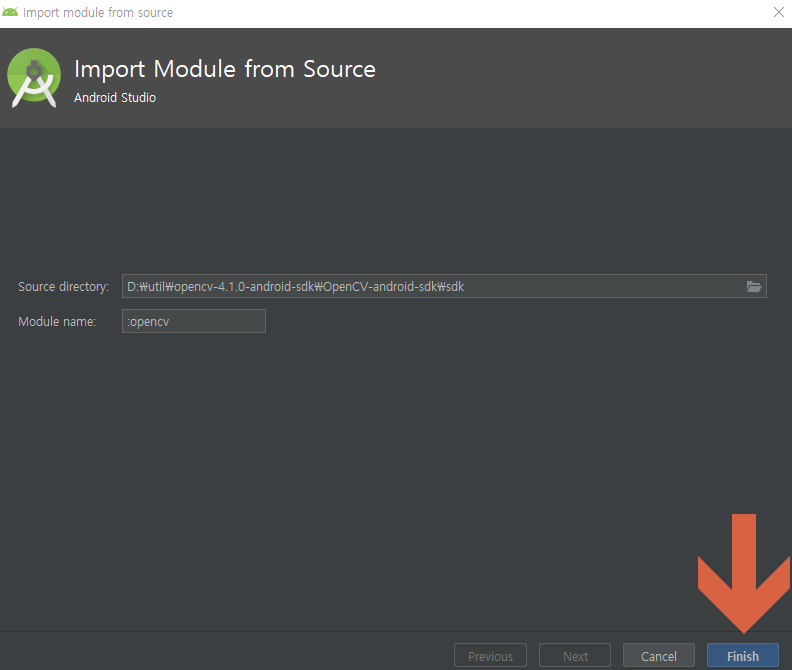
Task: Click the 'Import Module from Source' heading
Action: (225, 69)
